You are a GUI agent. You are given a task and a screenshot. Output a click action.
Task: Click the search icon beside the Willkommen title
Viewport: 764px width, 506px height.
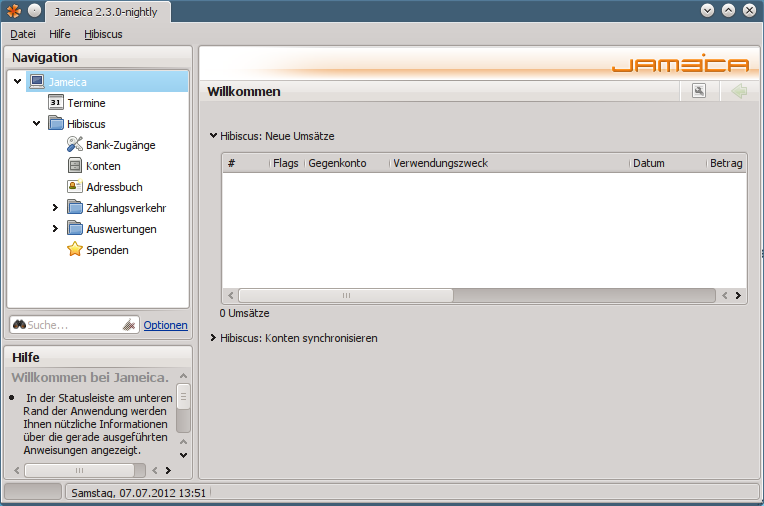click(x=699, y=91)
